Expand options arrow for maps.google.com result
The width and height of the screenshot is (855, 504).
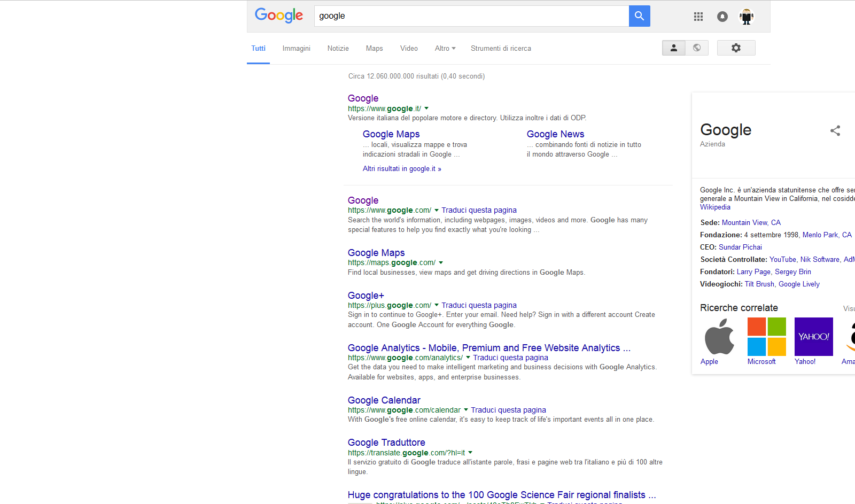pos(441,262)
